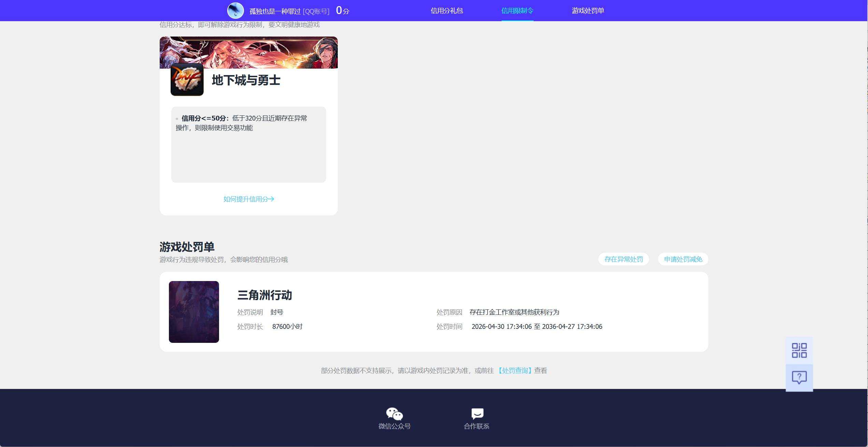
Task: Click the 微信公众号 footer label
Action: coord(394,426)
